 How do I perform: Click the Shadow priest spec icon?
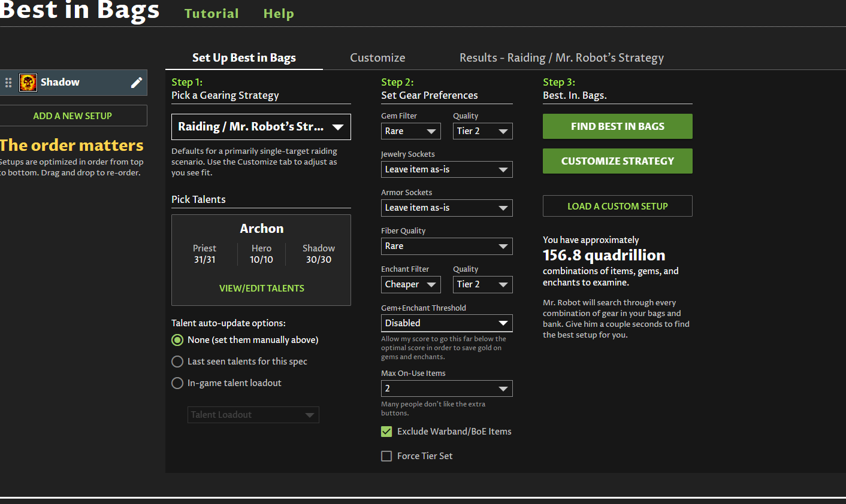point(28,83)
